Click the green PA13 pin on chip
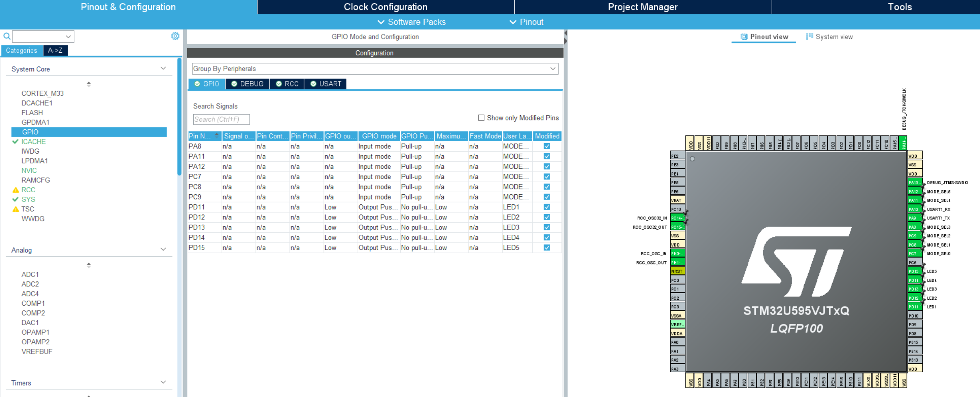980x397 pixels. pos(915,182)
